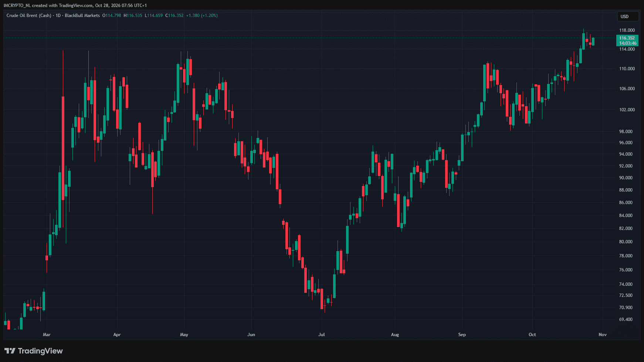644x362 pixels.
Task: Click the candle countdown timer 14:03:46
Action: point(628,43)
